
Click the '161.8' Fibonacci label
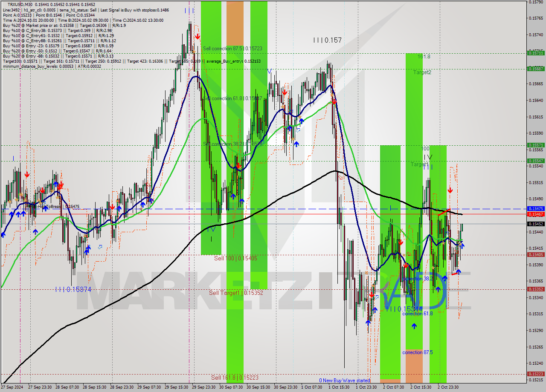[x=424, y=56]
